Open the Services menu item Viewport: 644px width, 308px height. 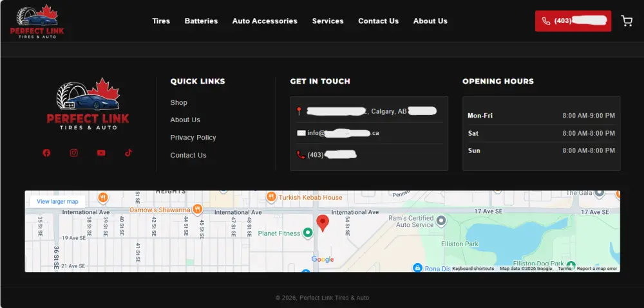click(328, 21)
